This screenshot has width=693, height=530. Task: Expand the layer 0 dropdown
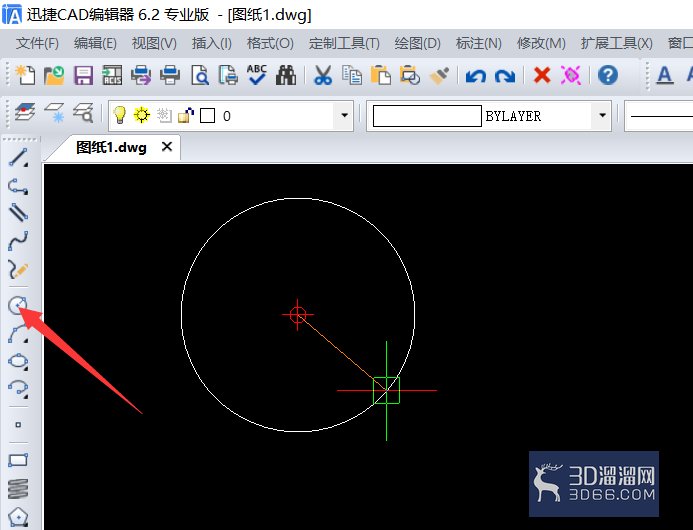tap(344, 115)
